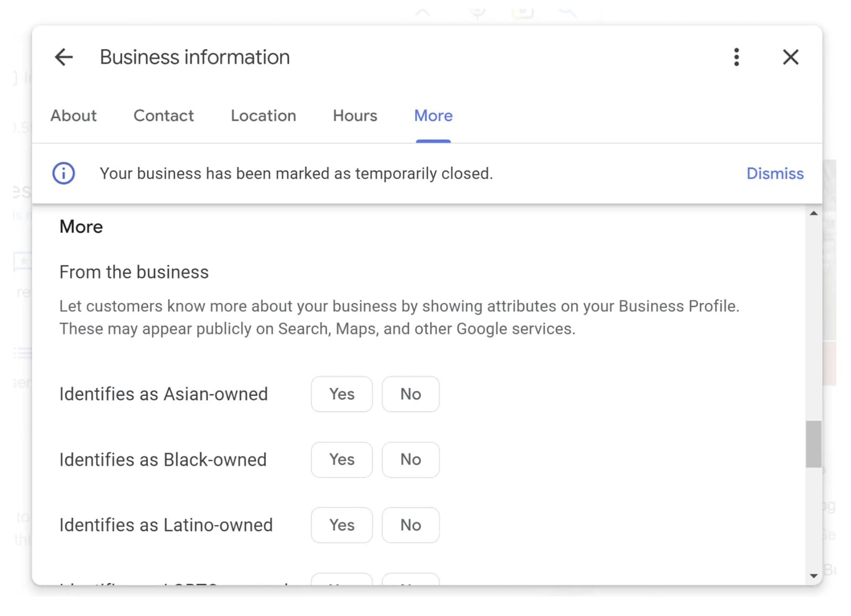This screenshot has width=851, height=616.
Task: Mark Identifies as Latino-owned as Yes
Action: [x=341, y=525]
